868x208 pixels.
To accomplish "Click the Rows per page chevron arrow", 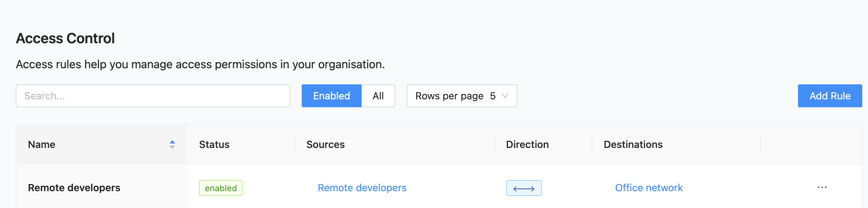I will point(505,96).
